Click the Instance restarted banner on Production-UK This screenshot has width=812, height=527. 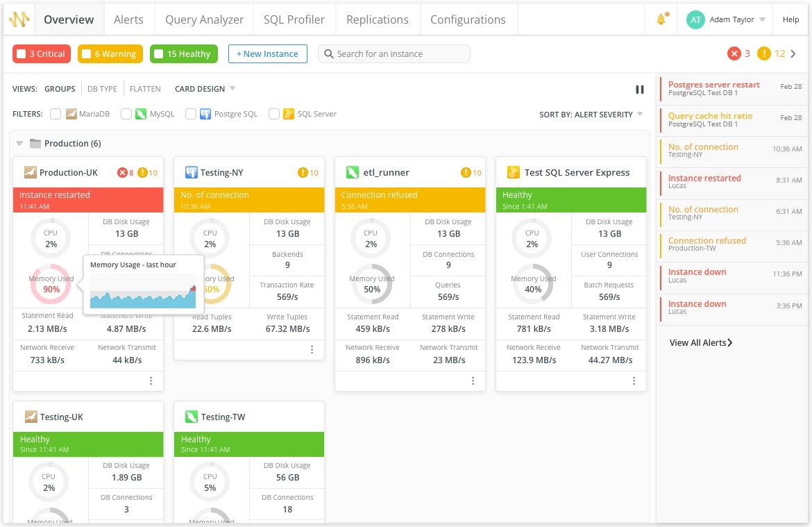point(88,200)
